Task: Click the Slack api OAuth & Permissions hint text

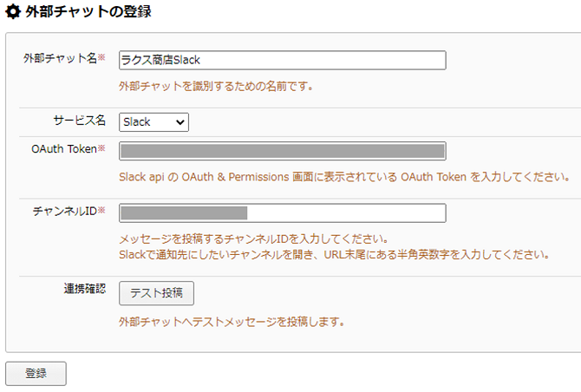Action: point(344,177)
